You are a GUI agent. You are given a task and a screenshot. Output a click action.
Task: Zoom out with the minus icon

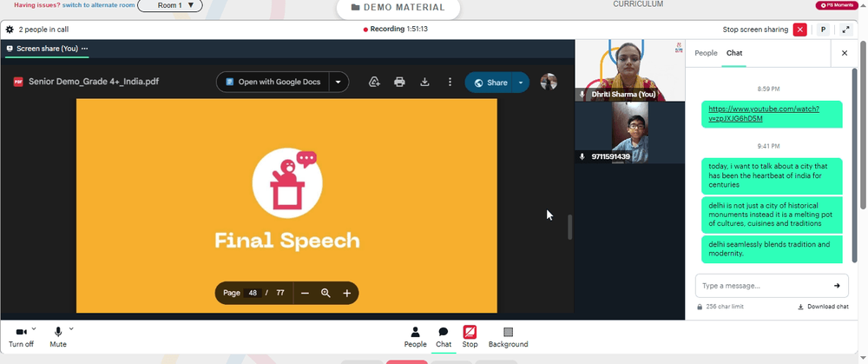coord(305,293)
